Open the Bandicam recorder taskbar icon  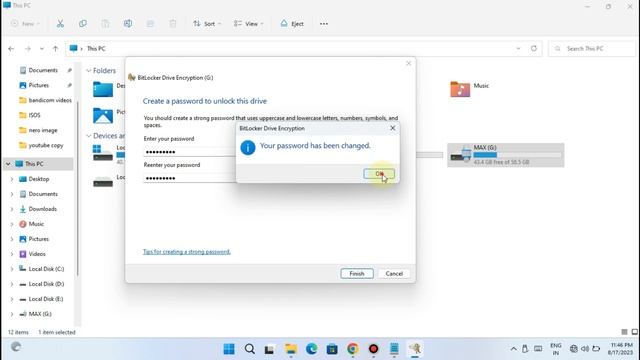(373, 349)
